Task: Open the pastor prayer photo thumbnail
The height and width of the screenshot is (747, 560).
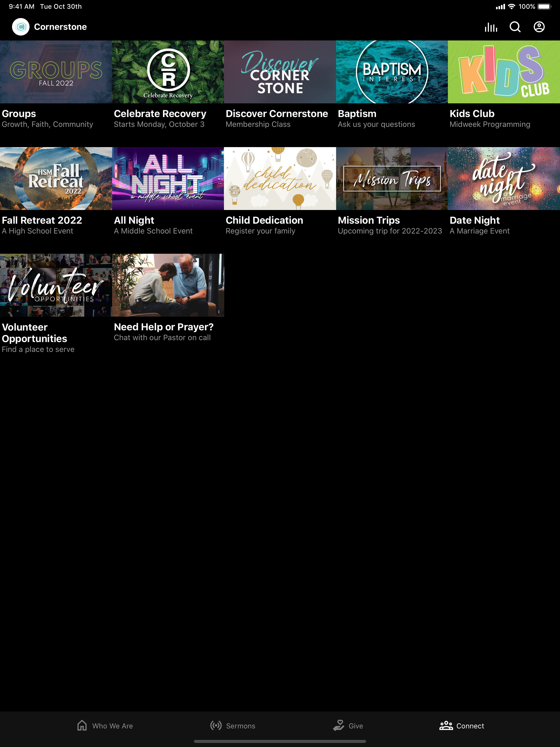Action: point(168,285)
